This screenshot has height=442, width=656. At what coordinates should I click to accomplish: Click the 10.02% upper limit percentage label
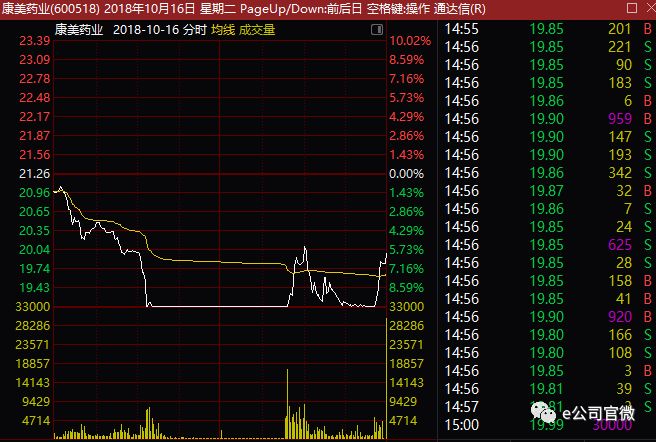pos(410,41)
